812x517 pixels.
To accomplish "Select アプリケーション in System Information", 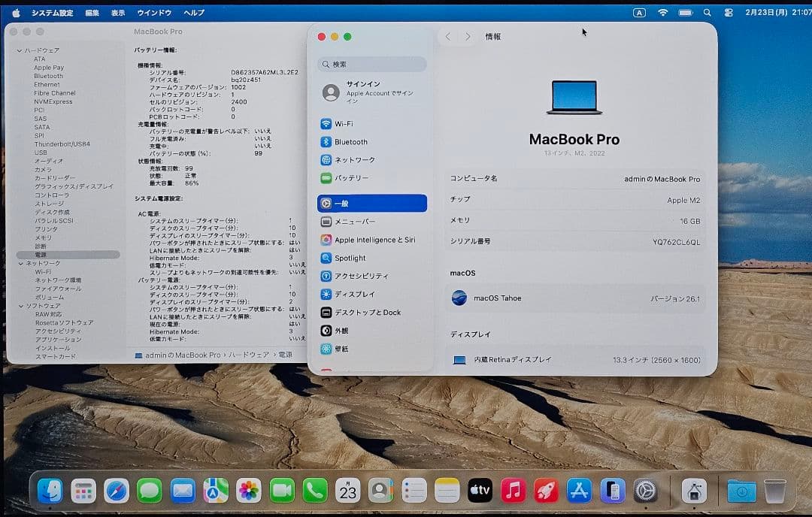I will (x=59, y=340).
